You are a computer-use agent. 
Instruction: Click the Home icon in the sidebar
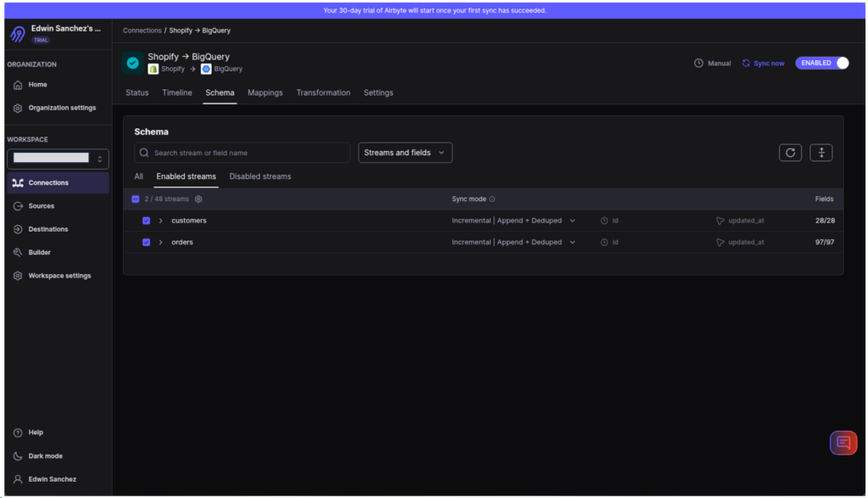(18, 85)
